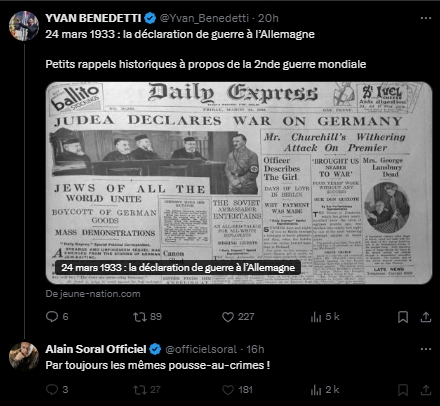View analytics showing 2 k views
The width and height of the screenshot is (440, 406).
(x=325, y=389)
